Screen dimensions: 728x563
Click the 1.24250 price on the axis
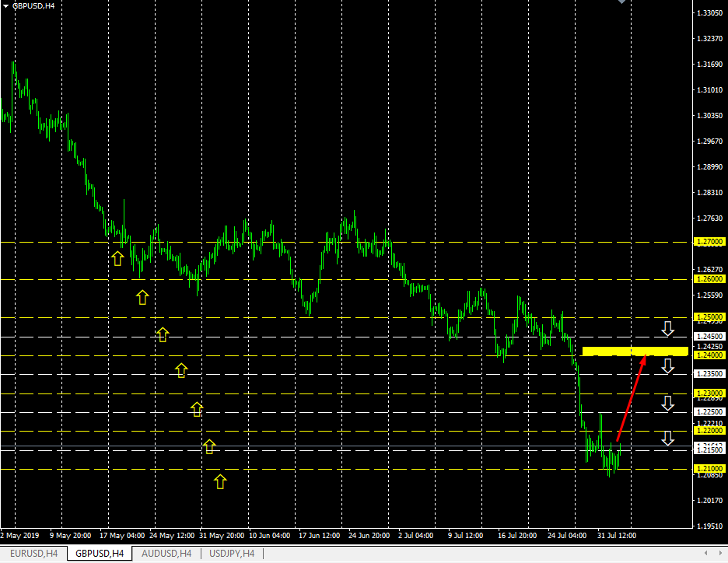pos(710,347)
